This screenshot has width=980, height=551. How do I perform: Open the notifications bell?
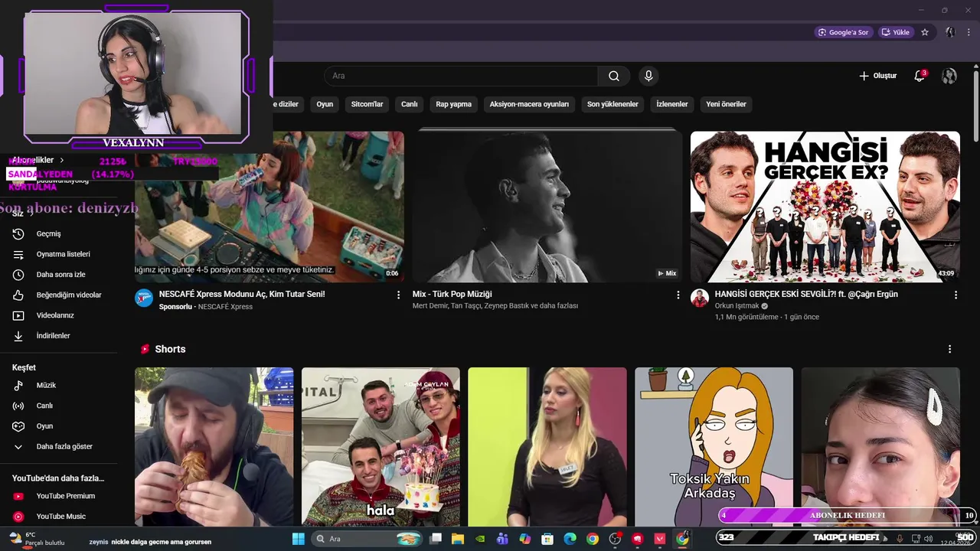click(x=920, y=76)
